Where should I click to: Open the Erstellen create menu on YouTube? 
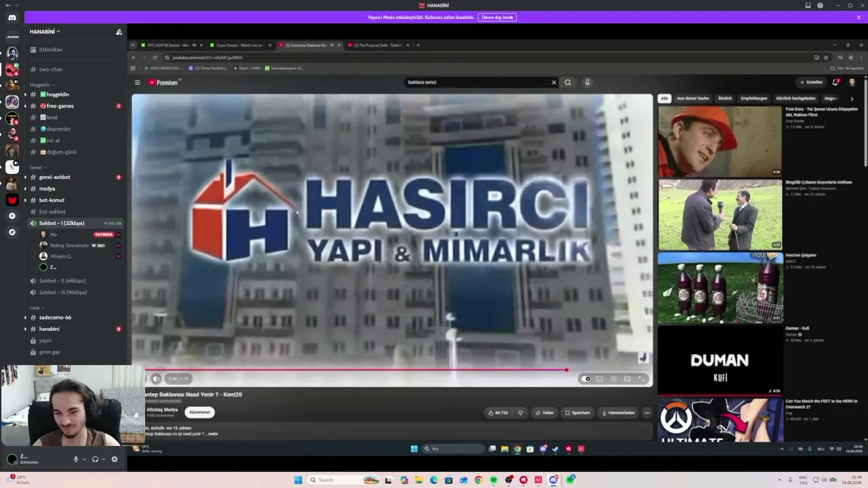point(811,83)
